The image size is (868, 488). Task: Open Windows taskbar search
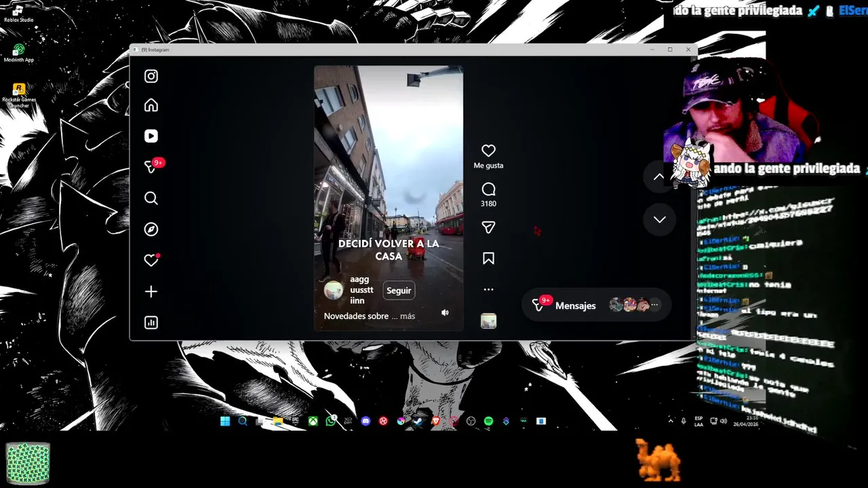coord(243,421)
